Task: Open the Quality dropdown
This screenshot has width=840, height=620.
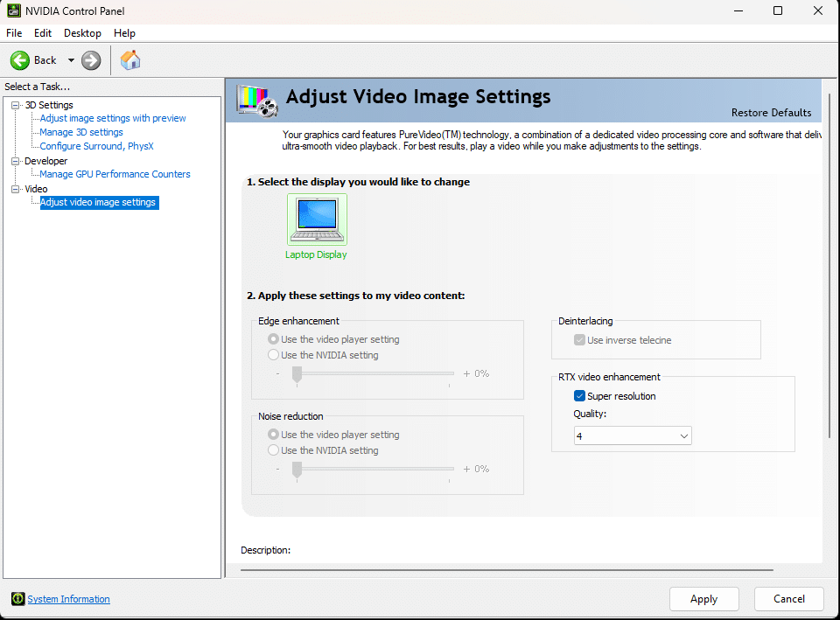Action: coord(633,435)
